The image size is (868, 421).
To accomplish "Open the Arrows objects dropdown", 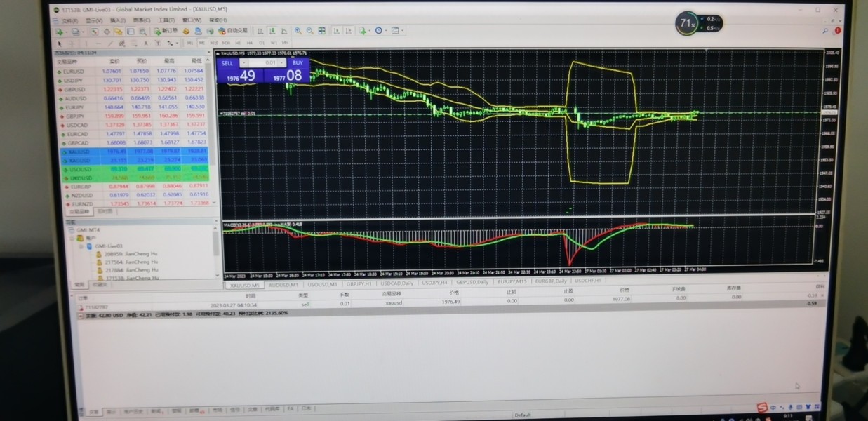I will click(171, 43).
